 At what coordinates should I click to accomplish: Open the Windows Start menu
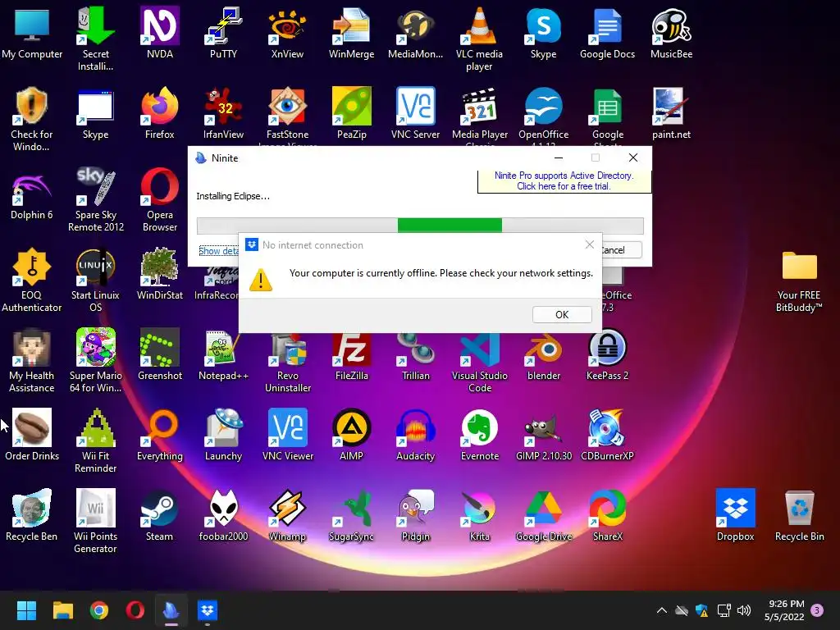(26, 610)
